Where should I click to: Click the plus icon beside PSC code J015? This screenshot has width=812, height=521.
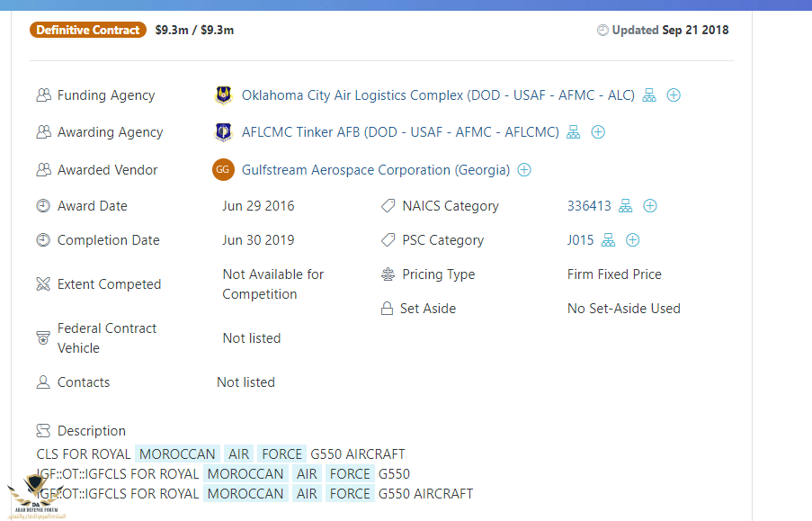point(633,240)
